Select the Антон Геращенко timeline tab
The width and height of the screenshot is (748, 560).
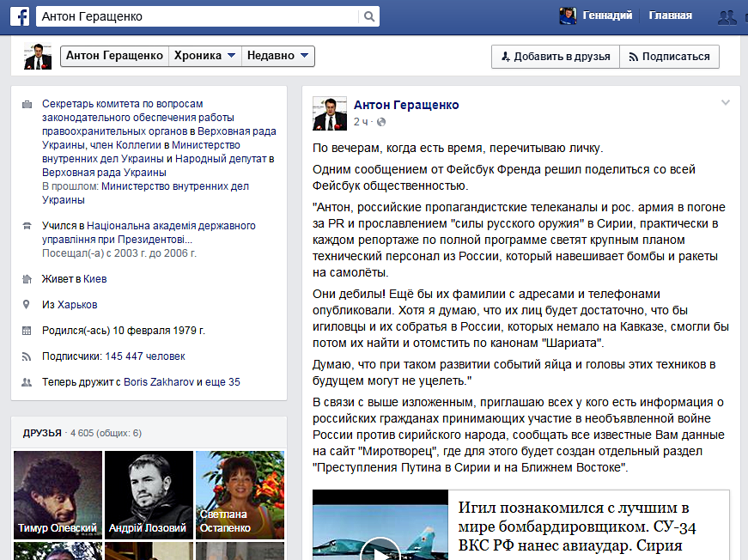click(114, 57)
